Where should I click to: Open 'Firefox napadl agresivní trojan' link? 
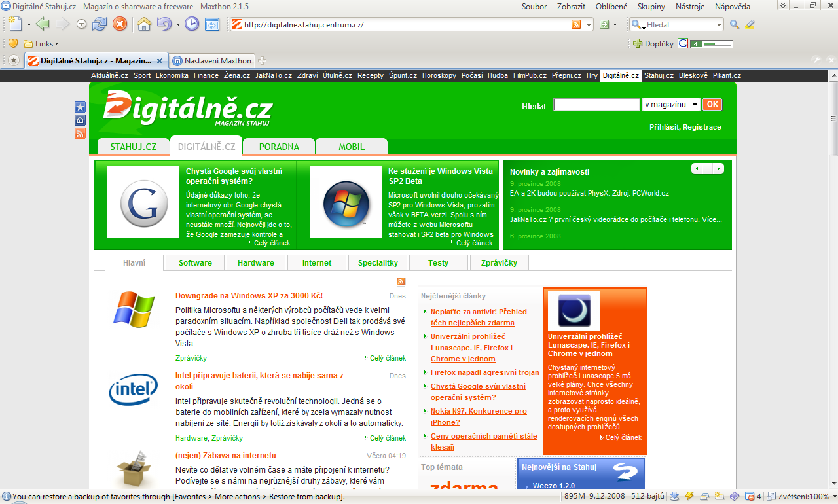tap(485, 372)
